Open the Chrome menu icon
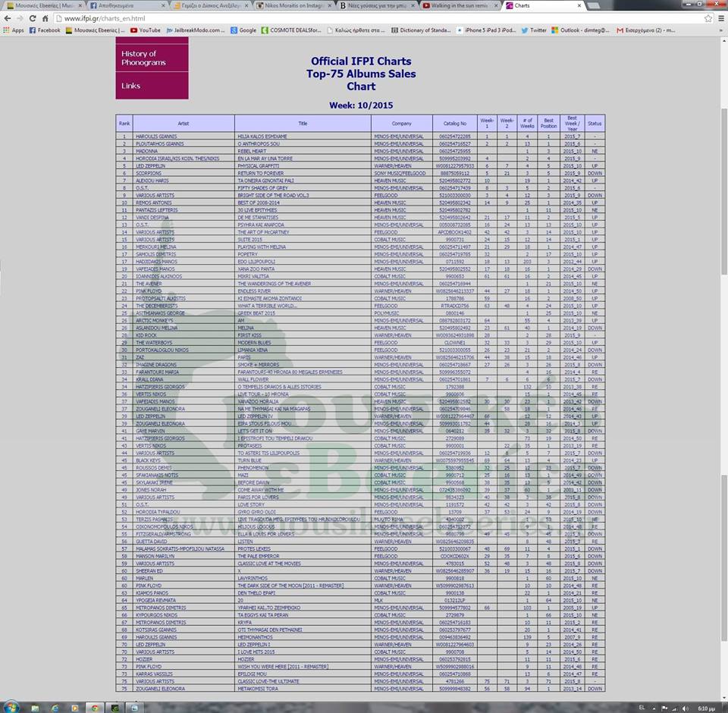This screenshot has height=713, width=728. [x=721, y=18]
